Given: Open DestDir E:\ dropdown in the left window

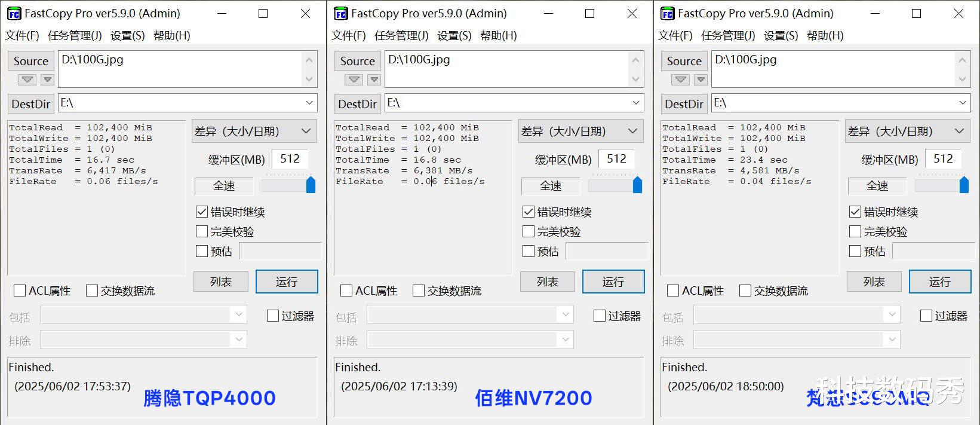Looking at the screenshot, I should 309,103.
